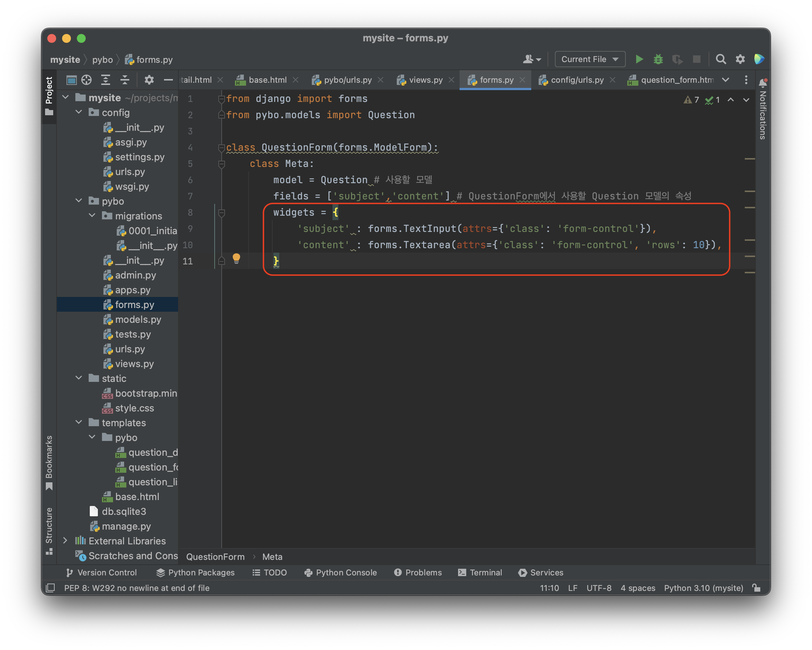Click the Python 3.10 (mysite) interpreter selector
The width and height of the screenshot is (812, 650).
(703, 588)
